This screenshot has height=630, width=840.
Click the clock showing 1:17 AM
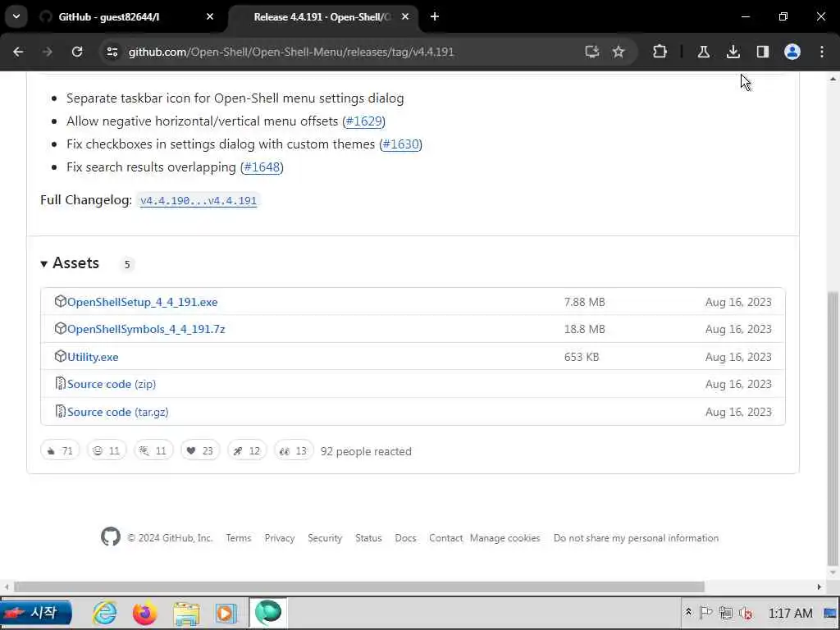point(790,613)
